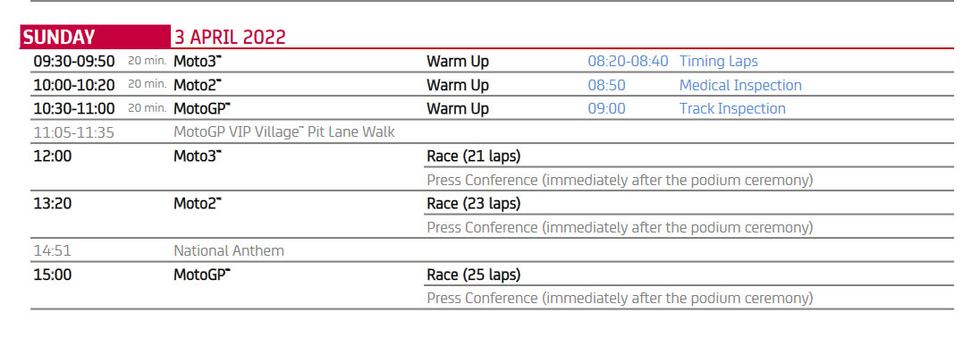Open the Medical Inspection link
This screenshot has width=980, height=338.
pyautogui.click(x=740, y=85)
